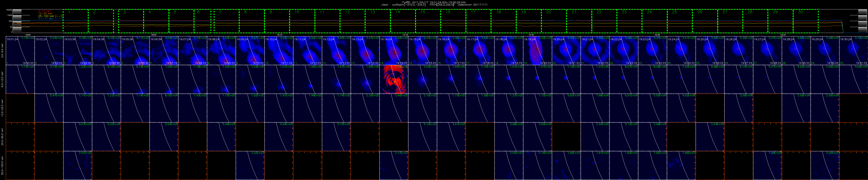Select time interval box 1 on light curve
Screen dimensions: 868x180
[x=75, y=21]
